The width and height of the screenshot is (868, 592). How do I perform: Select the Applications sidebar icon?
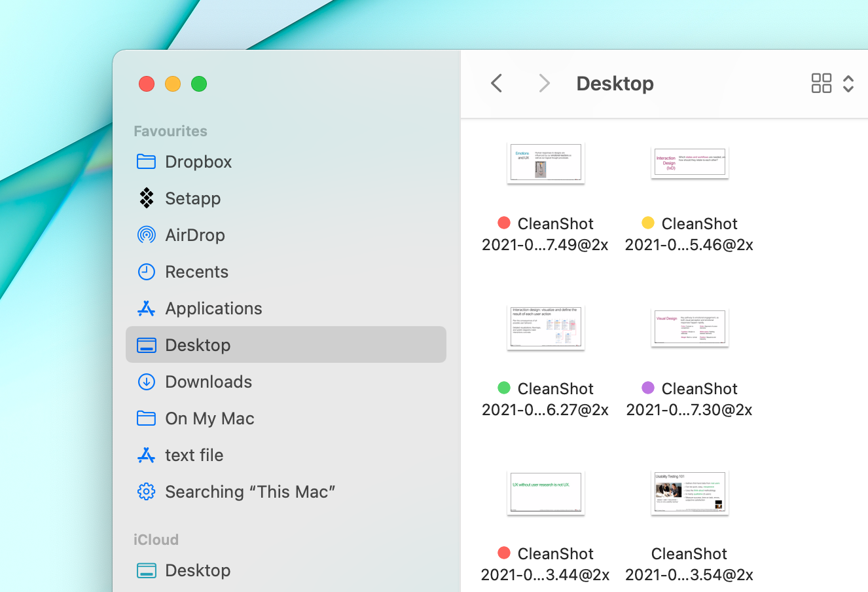(x=147, y=308)
